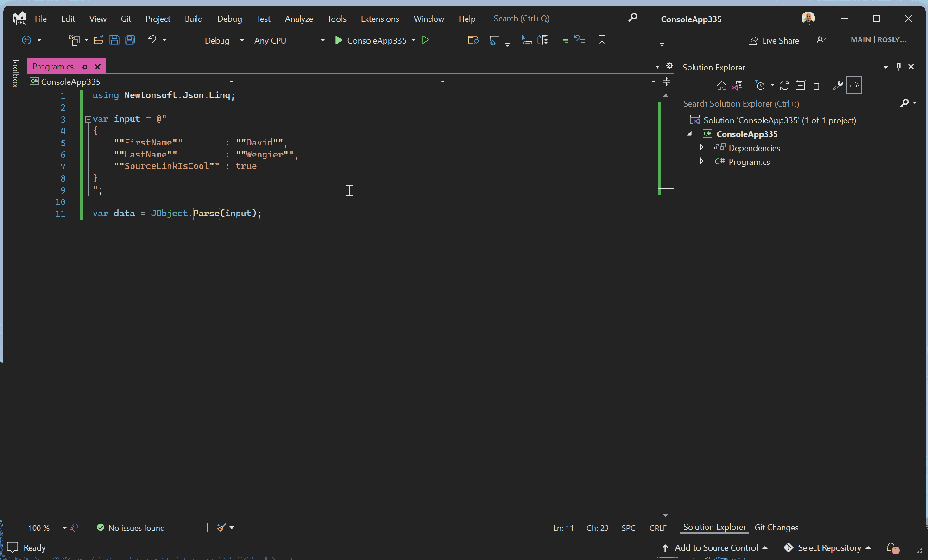This screenshot has width=928, height=560.
Task: Expand the ConsoleApp335 project node
Action: [690, 134]
